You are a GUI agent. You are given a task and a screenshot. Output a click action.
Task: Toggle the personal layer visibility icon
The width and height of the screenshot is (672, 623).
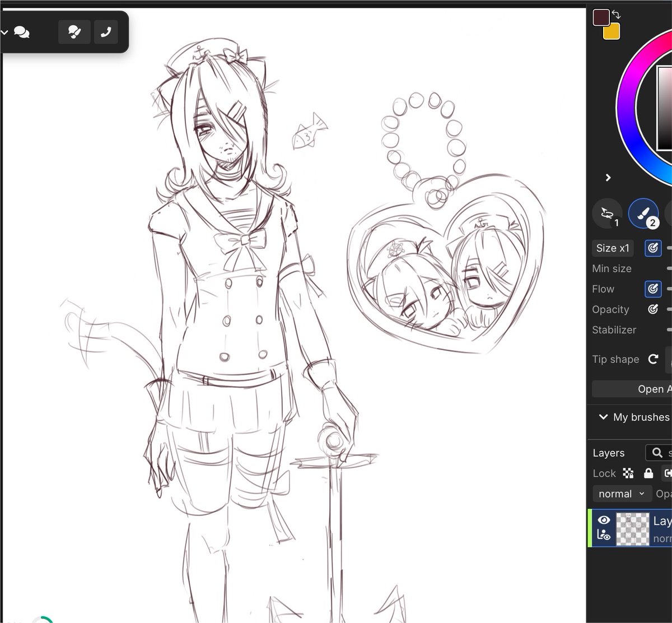point(604,536)
